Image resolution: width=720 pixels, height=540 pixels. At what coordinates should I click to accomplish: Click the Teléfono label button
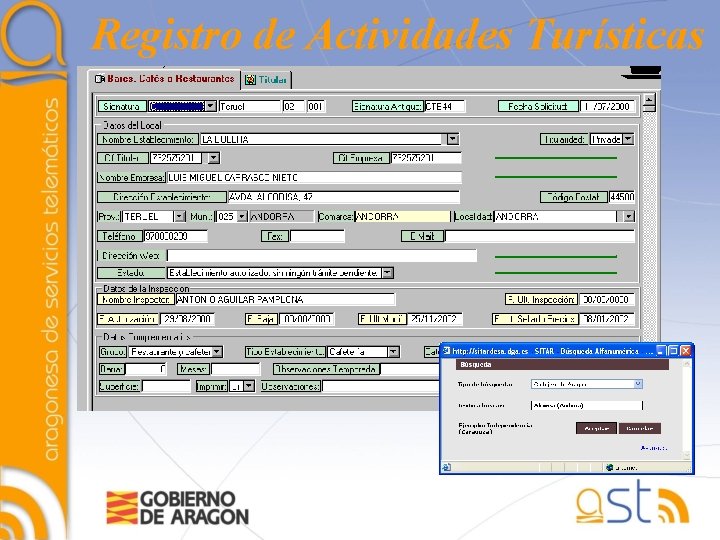119,236
